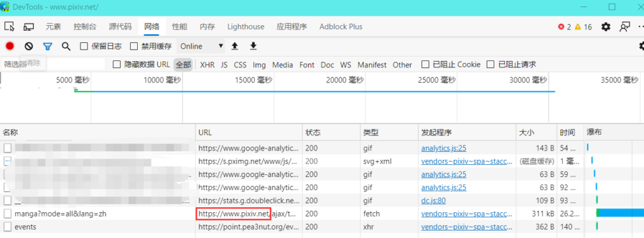Filter requests by WS
This screenshot has width=644, height=238.
click(x=346, y=64)
